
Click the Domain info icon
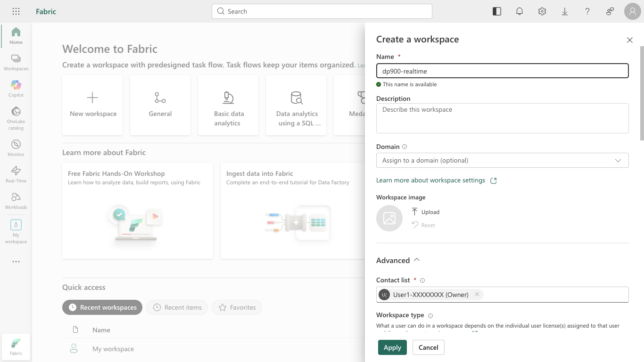pos(405,147)
